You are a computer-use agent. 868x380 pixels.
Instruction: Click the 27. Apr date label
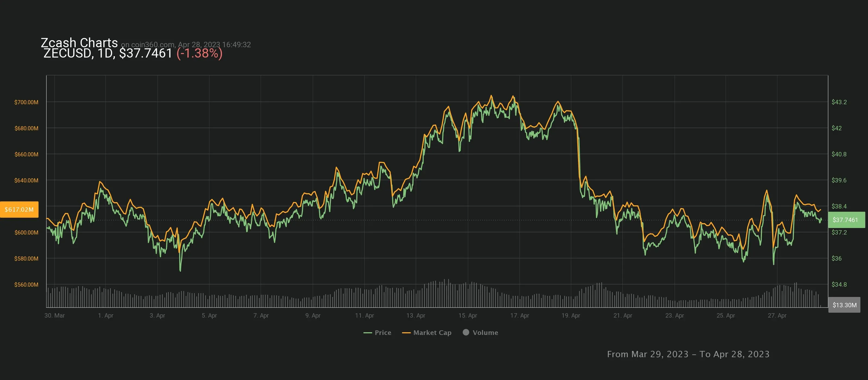pyautogui.click(x=777, y=316)
